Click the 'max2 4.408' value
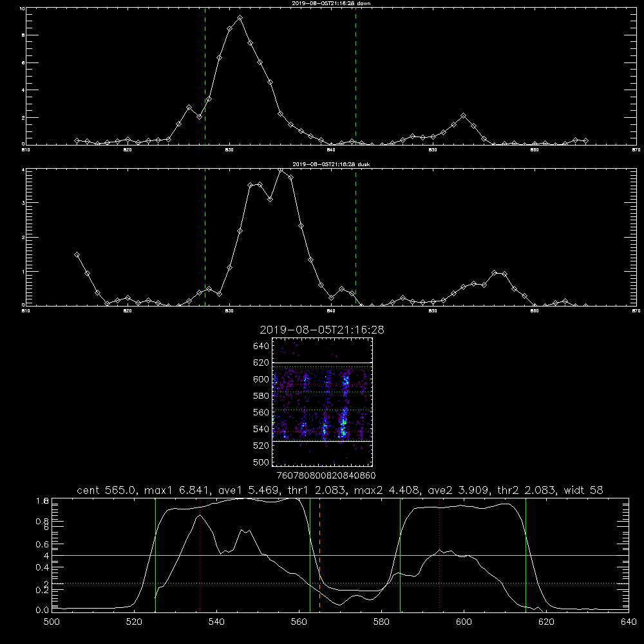644x644 pixels. [x=386, y=490]
